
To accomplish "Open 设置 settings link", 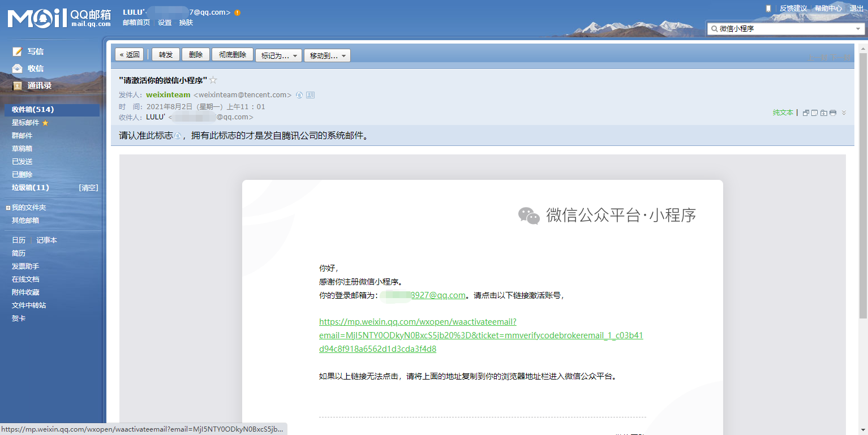I will 165,23.
